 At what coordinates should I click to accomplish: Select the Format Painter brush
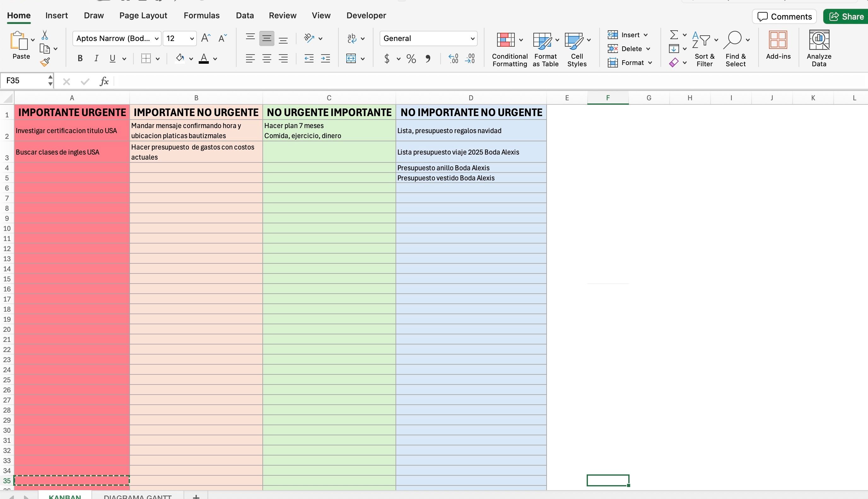coord(45,62)
